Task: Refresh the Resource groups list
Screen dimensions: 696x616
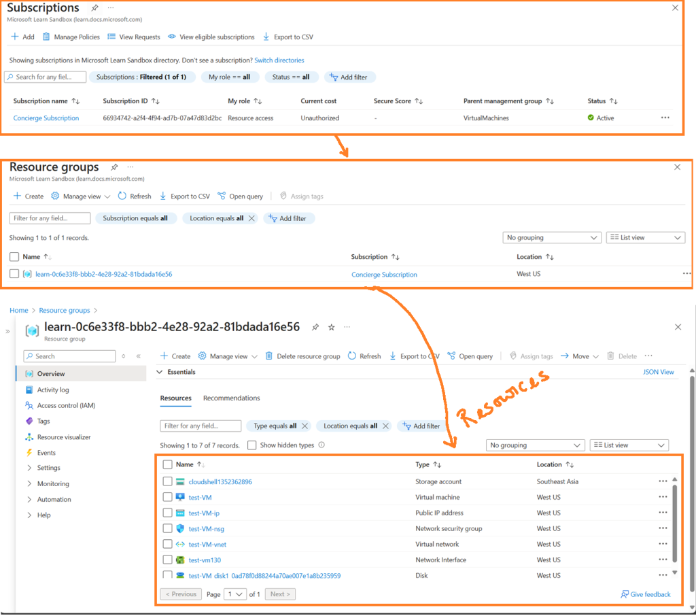Action: click(x=135, y=196)
